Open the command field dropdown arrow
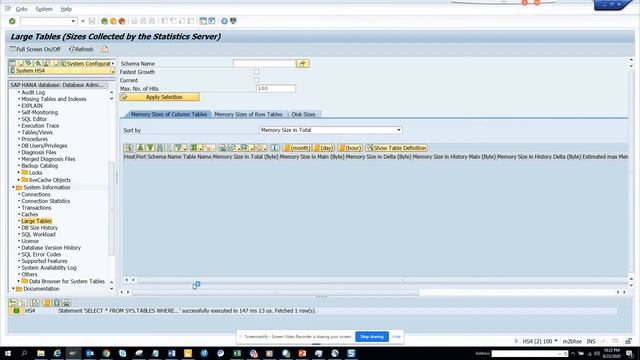Image resolution: width=640 pixels, height=360 pixels. pos(73,21)
